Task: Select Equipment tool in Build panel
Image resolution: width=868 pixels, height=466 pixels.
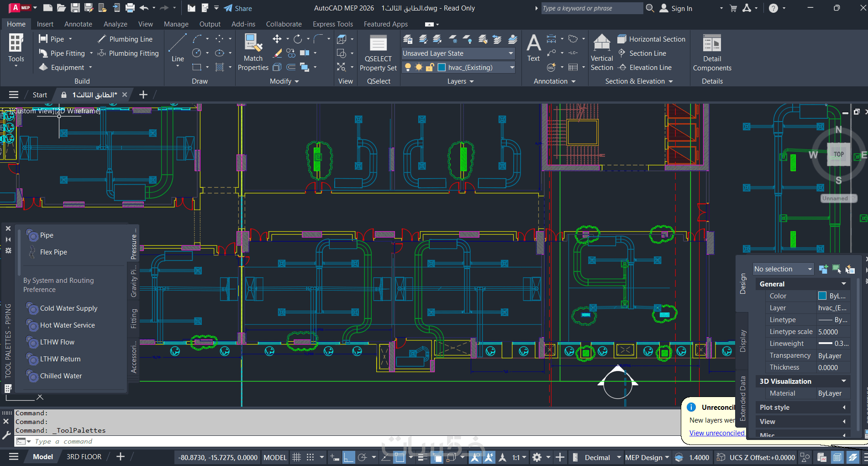Action: point(62,67)
